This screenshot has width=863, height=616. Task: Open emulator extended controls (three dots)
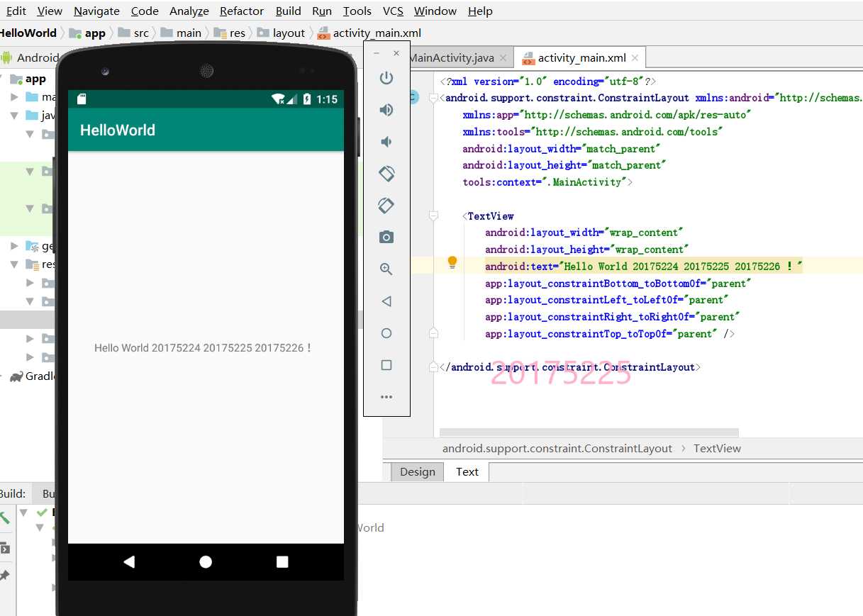pyautogui.click(x=386, y=397)
